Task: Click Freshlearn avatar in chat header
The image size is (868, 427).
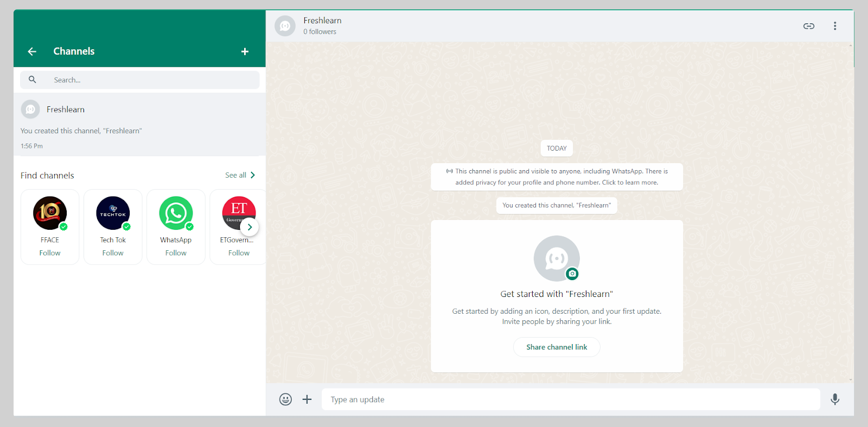Action: pyautogui.click(x=285, y=26)
